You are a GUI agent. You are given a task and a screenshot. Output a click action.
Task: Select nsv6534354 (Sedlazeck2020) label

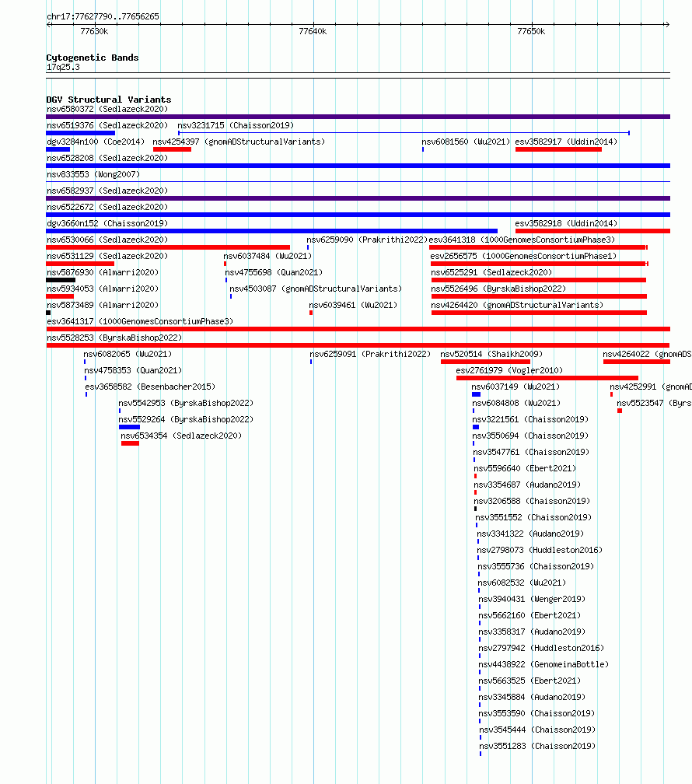(181, 436)
